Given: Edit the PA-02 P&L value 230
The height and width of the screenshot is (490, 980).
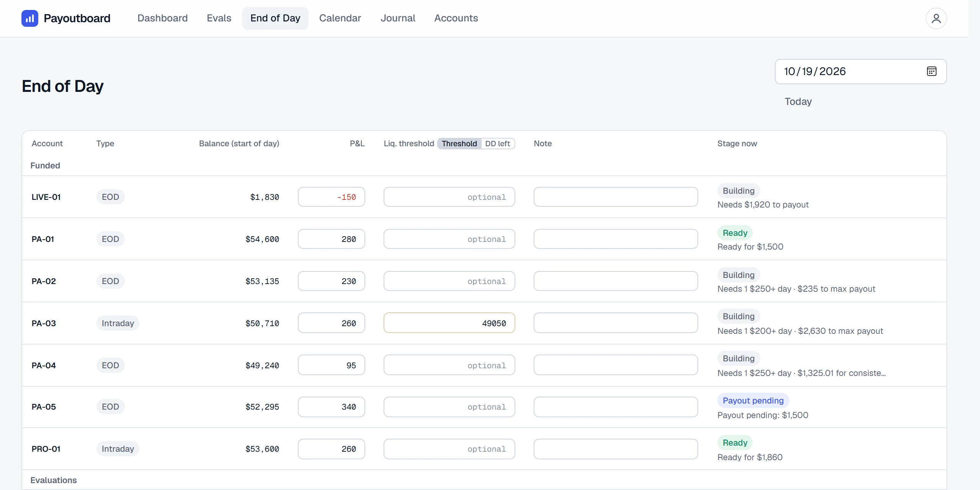Looking at the screenshot, I should 332,281.
